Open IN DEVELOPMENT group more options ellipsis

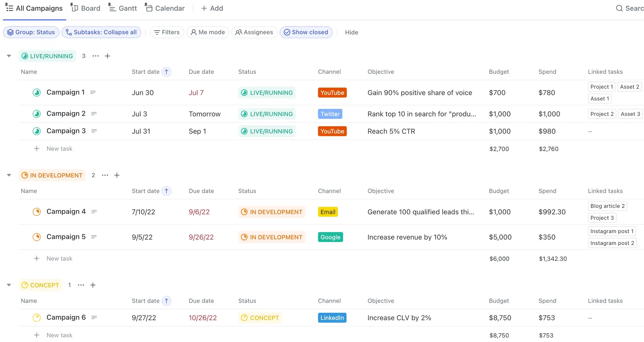click(x=105, y=175)
